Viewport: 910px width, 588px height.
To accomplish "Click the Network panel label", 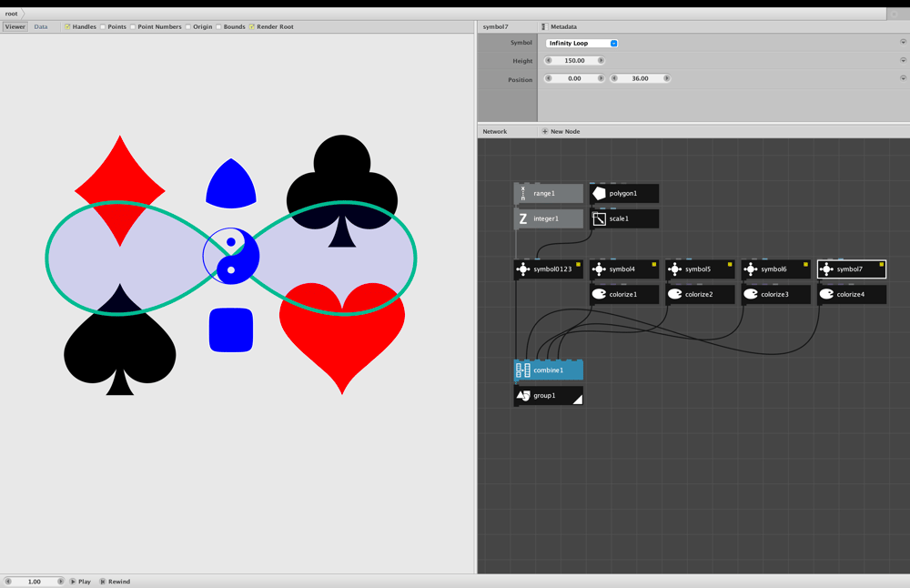I will tap(494, 132).
